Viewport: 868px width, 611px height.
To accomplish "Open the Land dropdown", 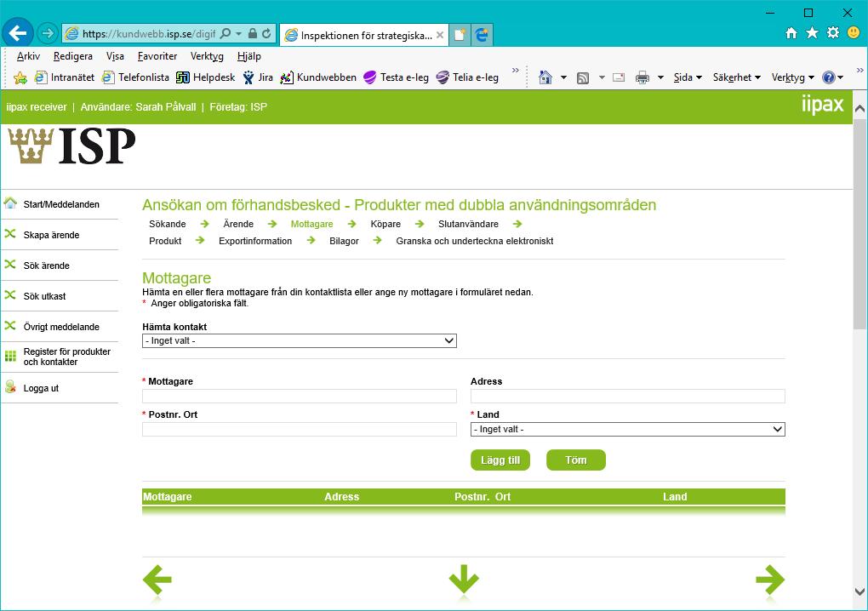I will [628, 429].
